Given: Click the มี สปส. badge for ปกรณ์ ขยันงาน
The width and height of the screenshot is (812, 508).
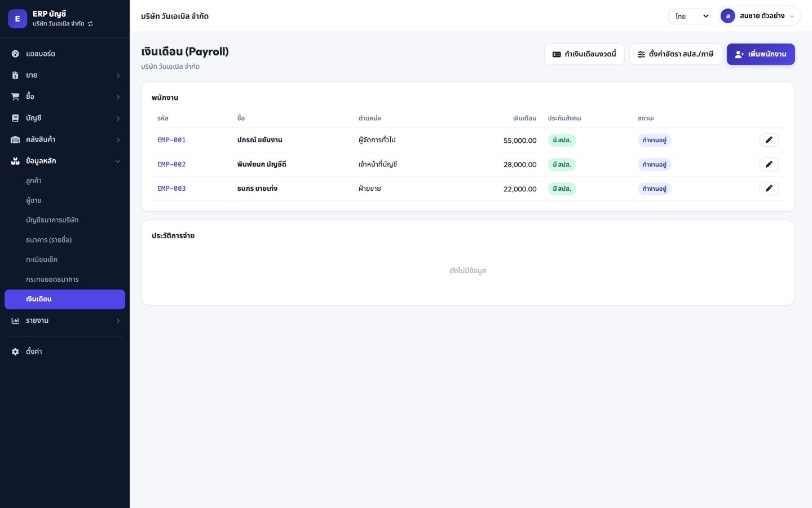Looking at the screenshot, I should [562, 140].
